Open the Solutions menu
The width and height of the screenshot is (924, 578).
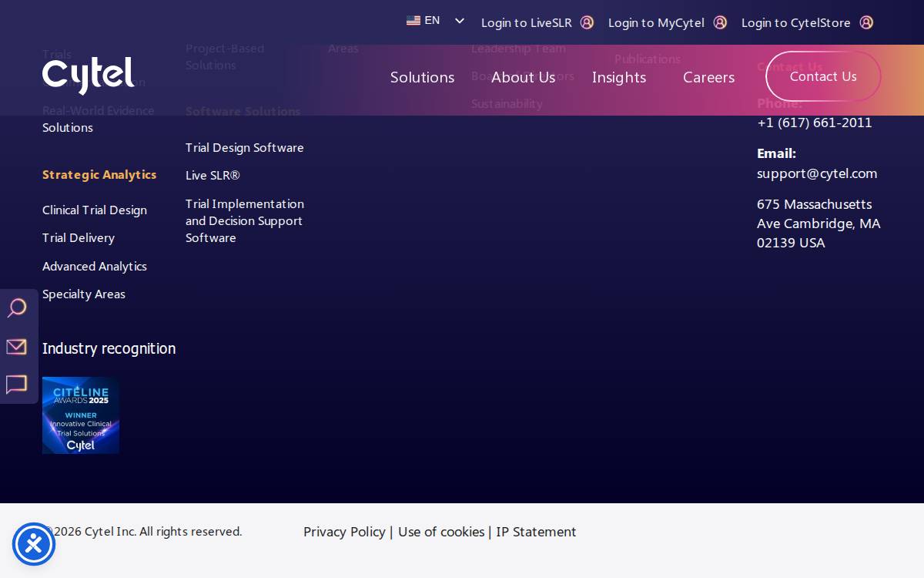coord(422,77)
